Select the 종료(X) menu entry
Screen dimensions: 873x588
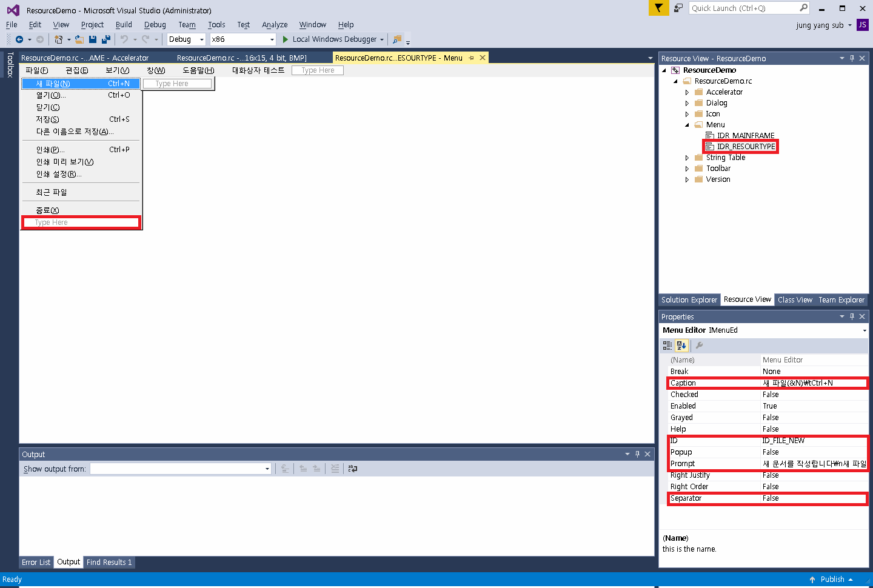(x=81, y=210)
